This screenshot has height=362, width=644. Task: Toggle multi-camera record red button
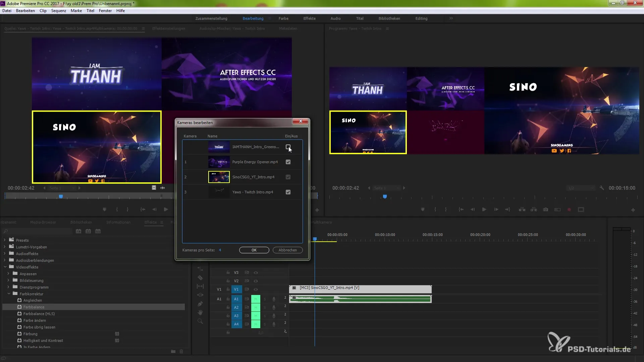569,209
